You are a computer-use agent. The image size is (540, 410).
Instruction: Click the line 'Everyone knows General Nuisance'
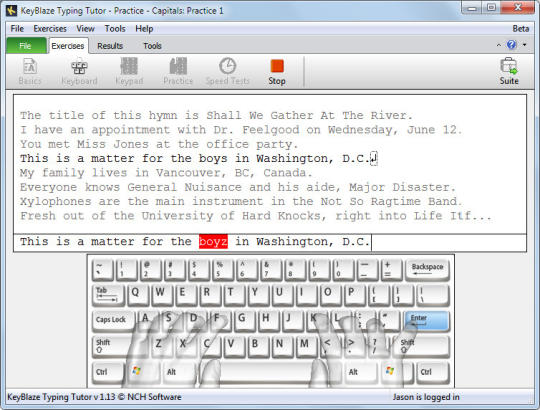click(238, 187)
